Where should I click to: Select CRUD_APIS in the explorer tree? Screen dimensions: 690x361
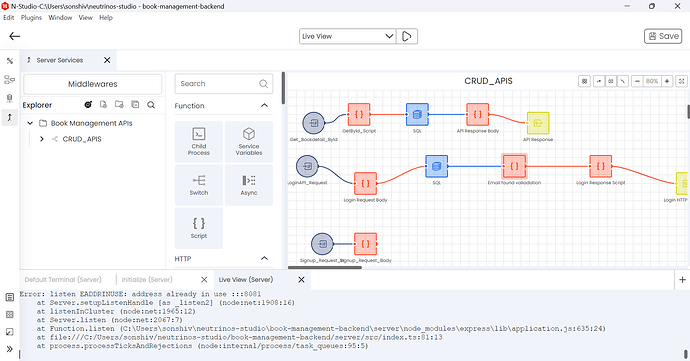[x=82, y=139]
